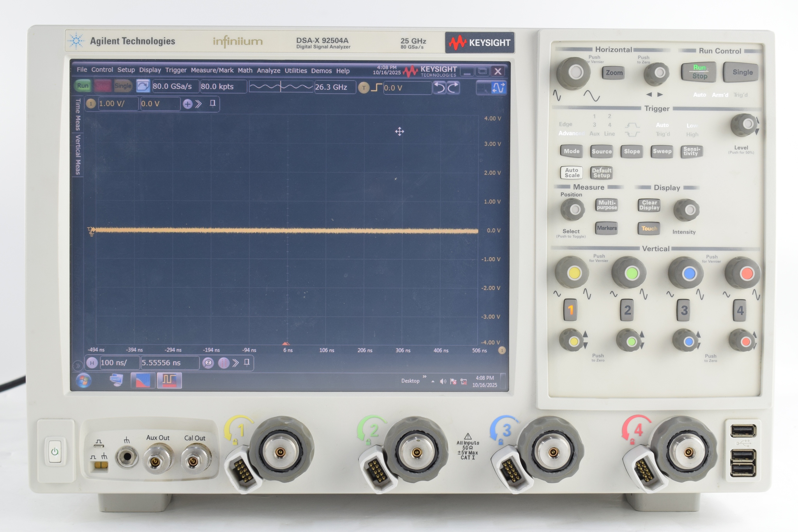Expand the channel toolbar double chevron
This screenshot has height=532, width=798.
[199, 104]
